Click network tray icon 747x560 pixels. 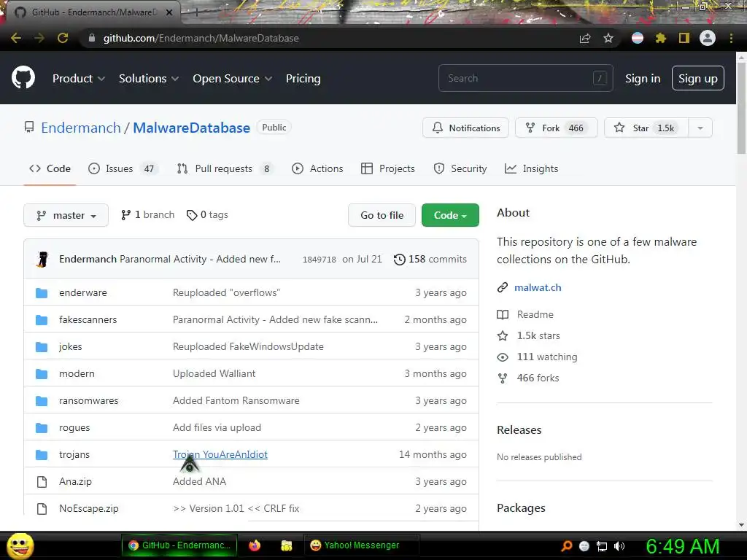[602, 546]
